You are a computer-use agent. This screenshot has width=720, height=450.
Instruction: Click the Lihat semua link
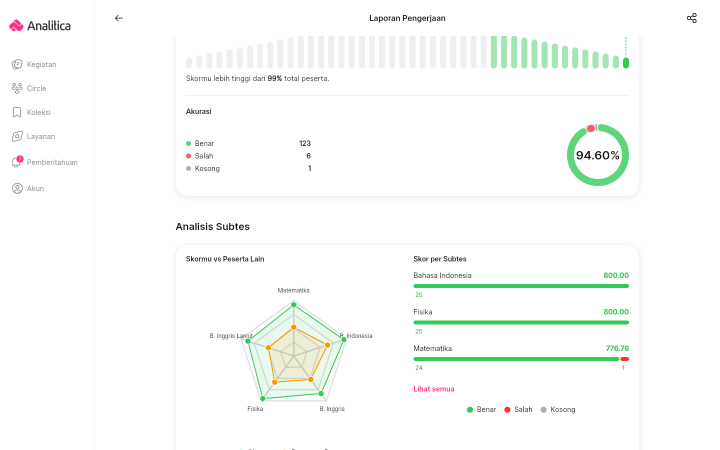coord(433,389)
